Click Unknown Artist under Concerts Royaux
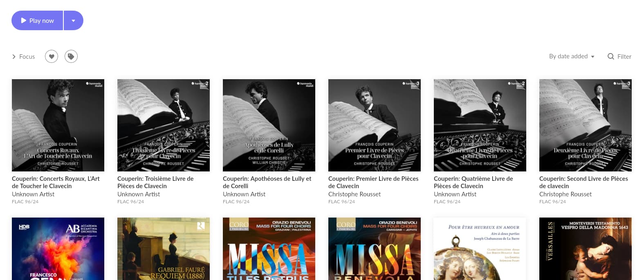 (x=33, y=194)
